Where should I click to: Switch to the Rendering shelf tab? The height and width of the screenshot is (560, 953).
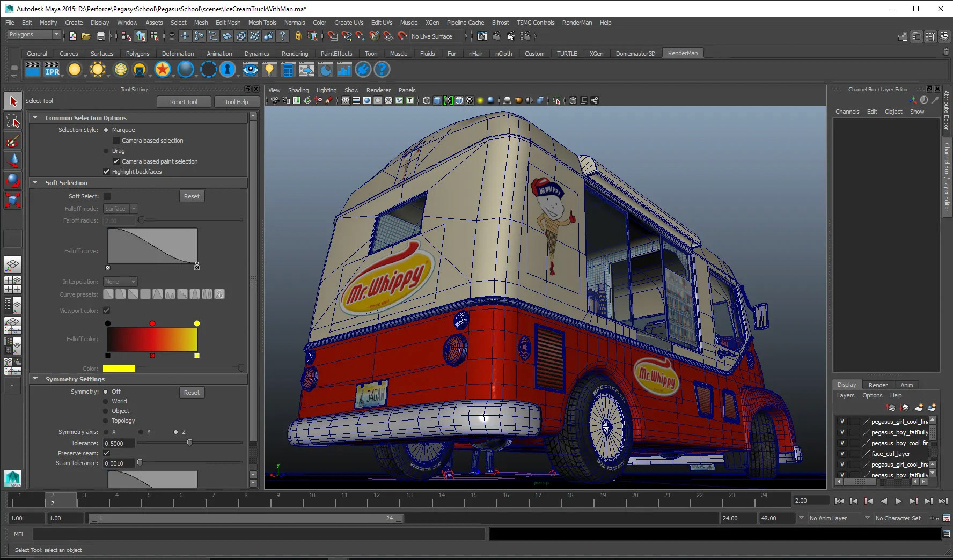pyautogui.click(x=295, y=54)
